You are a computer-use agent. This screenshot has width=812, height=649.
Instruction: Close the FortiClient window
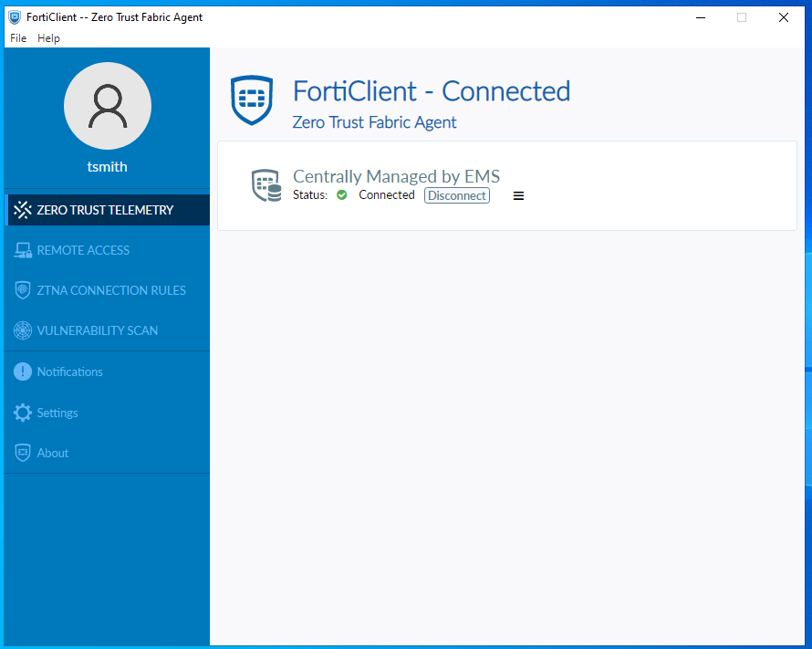[784, 17]
